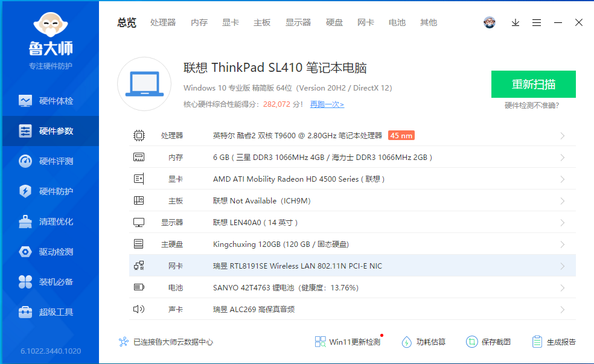
Task: Switch to 总览 tab
Action: [x=127, y=23]
